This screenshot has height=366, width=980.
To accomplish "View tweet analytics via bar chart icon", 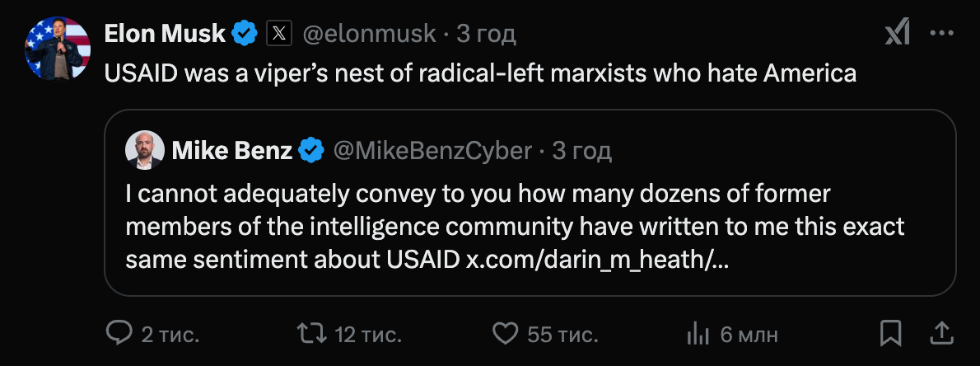I will pos(698,334).
